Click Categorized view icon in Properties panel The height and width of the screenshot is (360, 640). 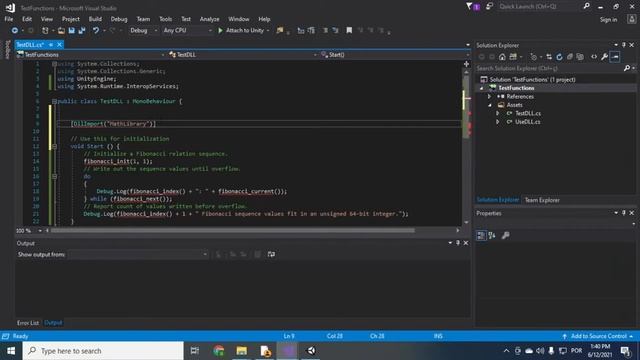pos(481,236)
